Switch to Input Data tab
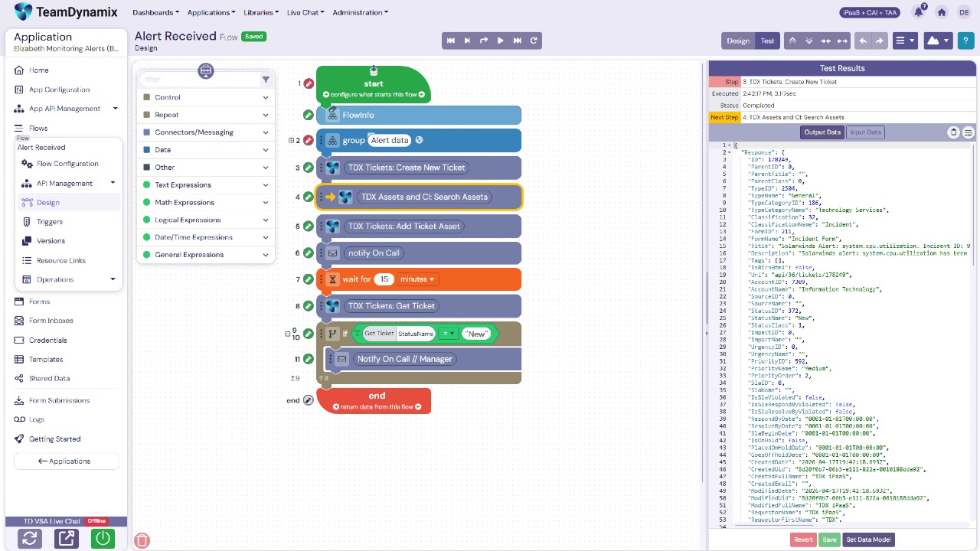The image size is (980, 551). (865, 132)
